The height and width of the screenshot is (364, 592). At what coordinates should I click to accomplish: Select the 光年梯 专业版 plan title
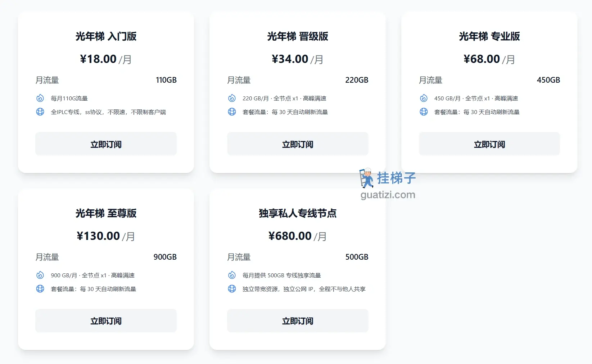click(x=489, y=36)
